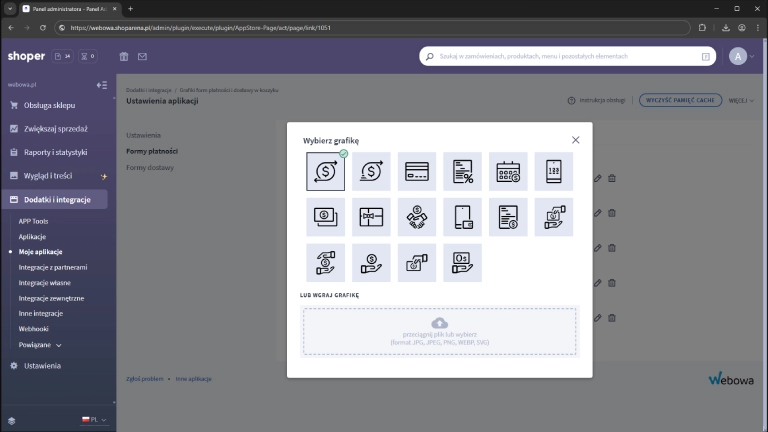Go to Wygląd i treści section

(54, 176)
